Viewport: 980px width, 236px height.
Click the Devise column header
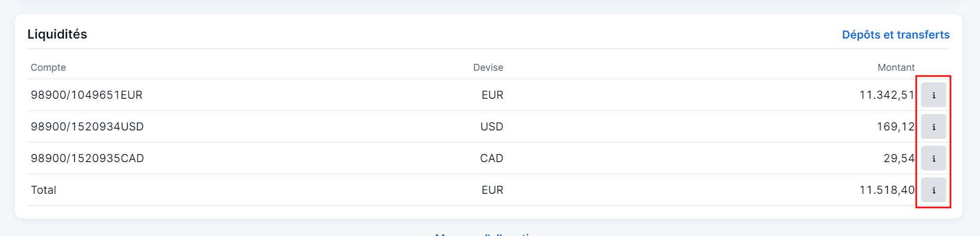click(488, 68)
